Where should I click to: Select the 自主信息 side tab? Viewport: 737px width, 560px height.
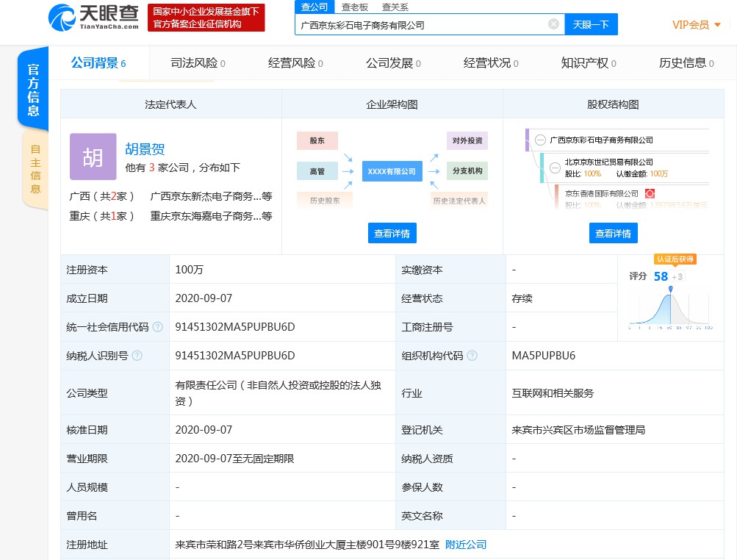35,169
